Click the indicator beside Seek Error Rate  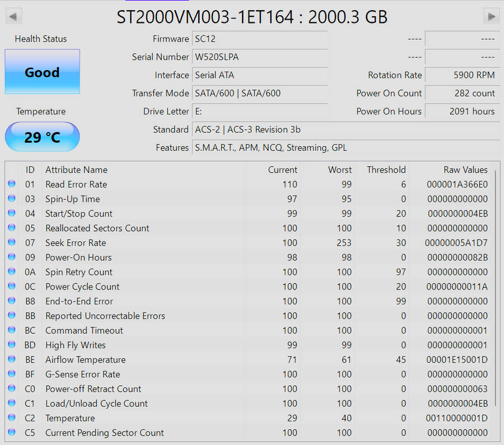(x=12, y=242)
